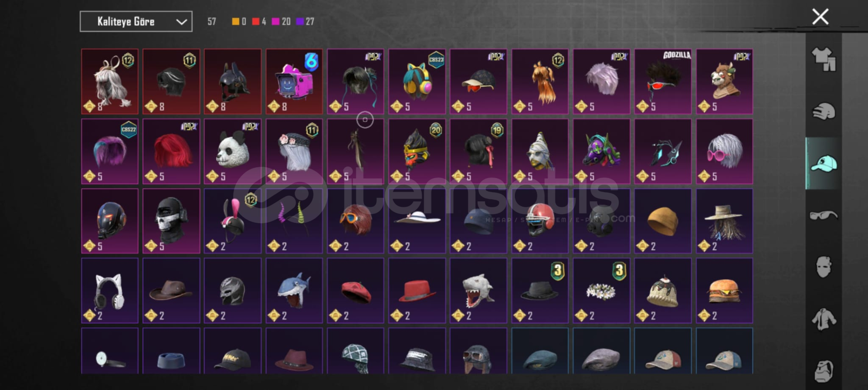The height and width of the screenshot is (390, 868).
Task: Pick the blue shark hat item
Action: click(294, 291)
